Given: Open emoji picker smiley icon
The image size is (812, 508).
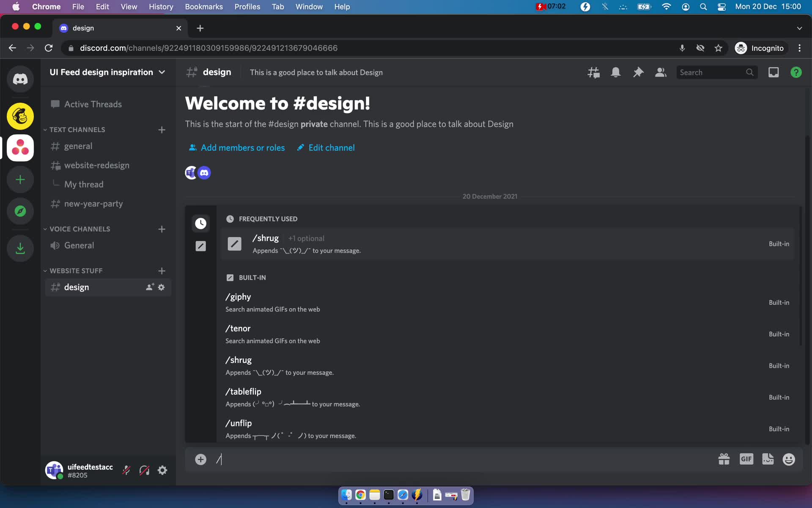Looking at the screenshot, I should [789, 459].
